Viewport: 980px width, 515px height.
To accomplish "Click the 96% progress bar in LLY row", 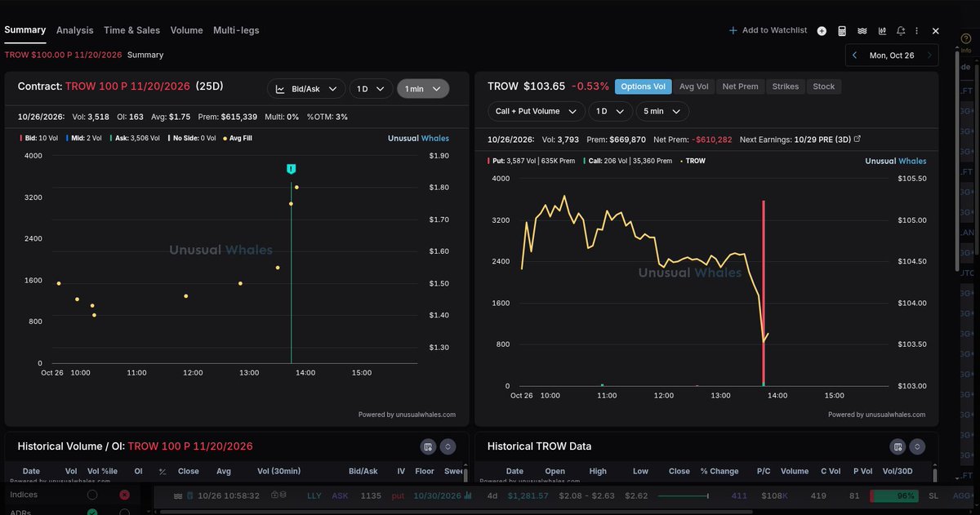I will 893,496.
